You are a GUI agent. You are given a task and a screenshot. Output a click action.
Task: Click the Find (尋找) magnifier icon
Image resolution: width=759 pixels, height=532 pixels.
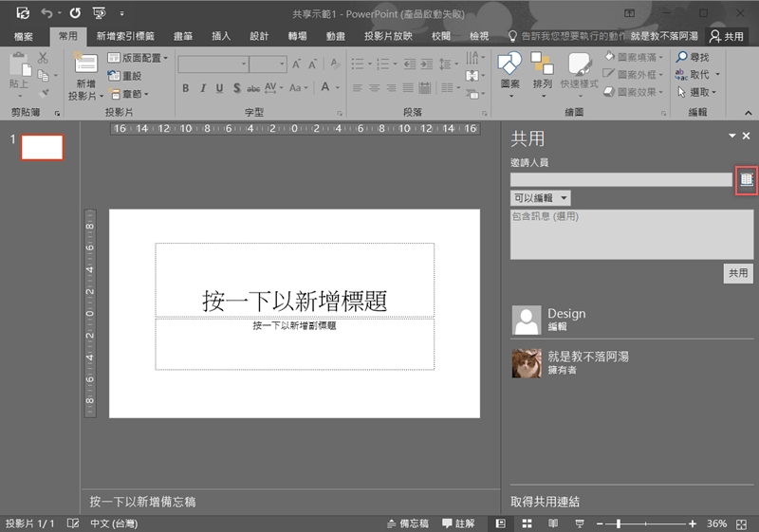[x=681, y=58]
